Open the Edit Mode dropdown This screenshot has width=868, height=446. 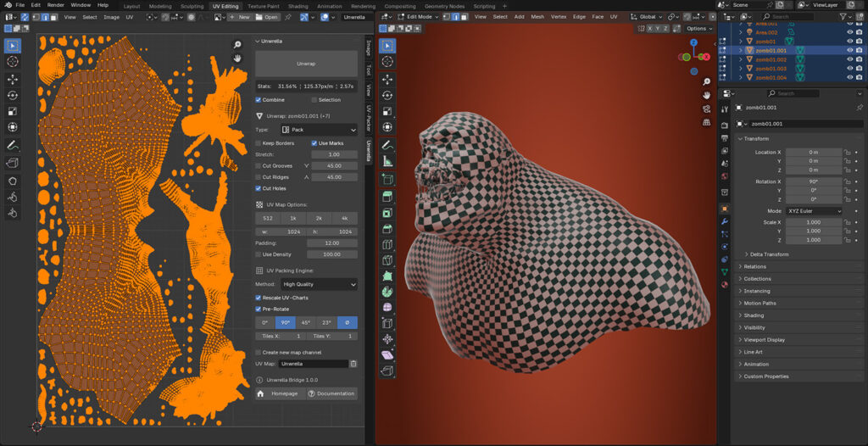click(419, 17)
